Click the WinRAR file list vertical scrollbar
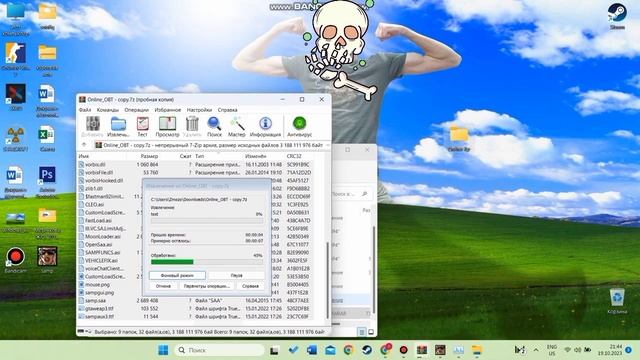Image resolution: width=640 pixels, height=360 pixels. pos(327,280)
